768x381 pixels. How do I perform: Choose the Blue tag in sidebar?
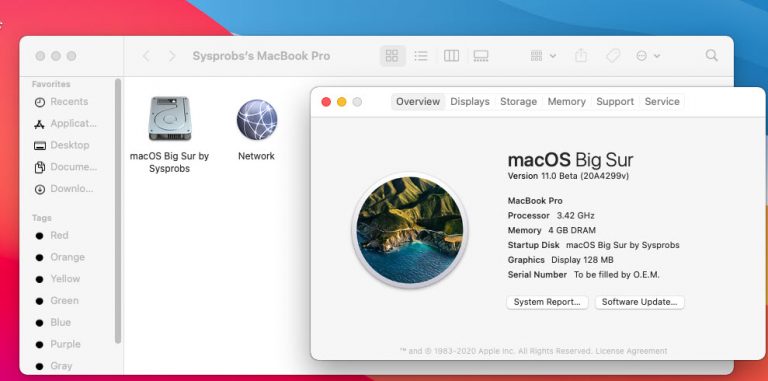(53, 323)
